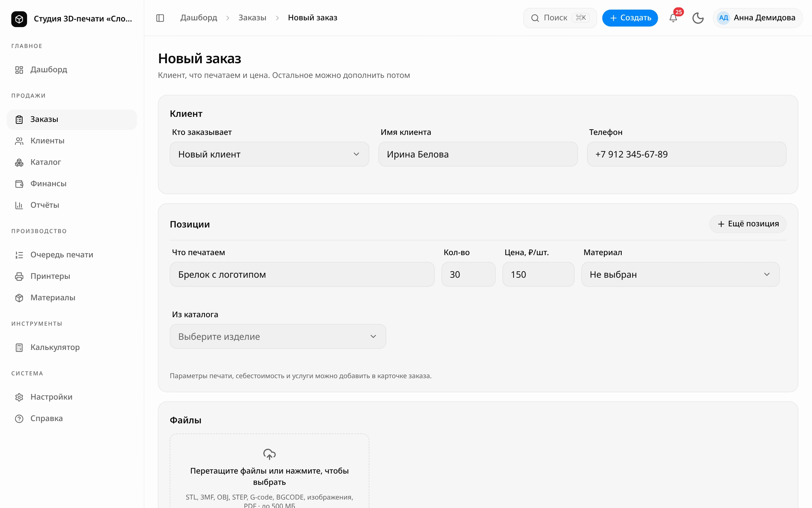Click the Настройки gear icon
The height and width of the screenshot is (508, 812).
(19, 397)
